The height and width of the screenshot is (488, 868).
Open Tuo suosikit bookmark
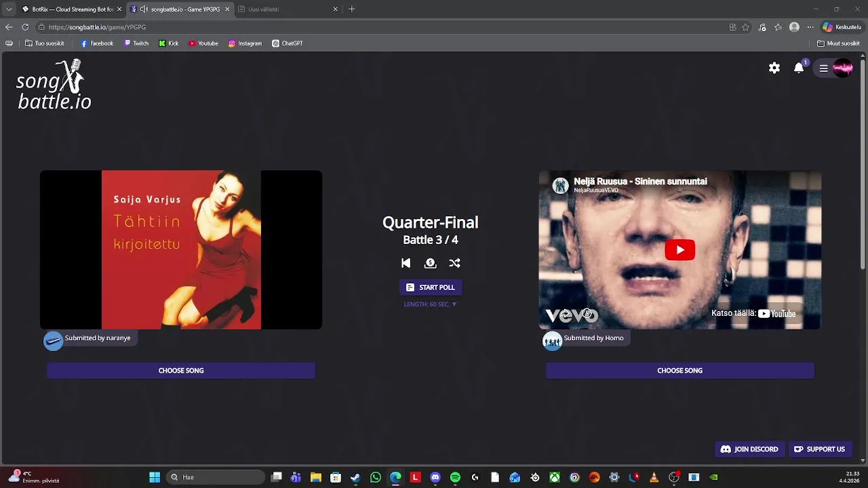point(44,43)
